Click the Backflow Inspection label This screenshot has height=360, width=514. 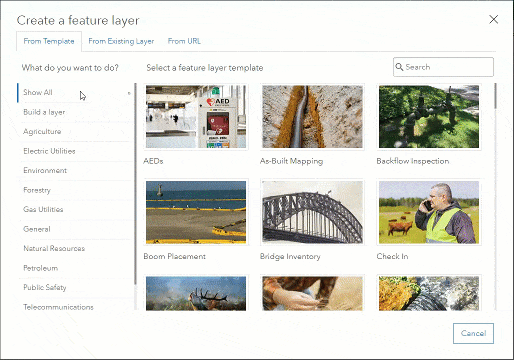point(413,161)
